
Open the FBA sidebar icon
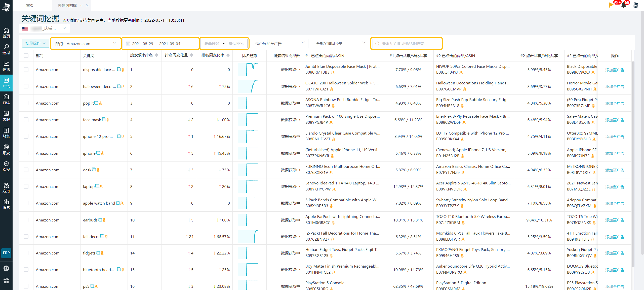(6, 100)
